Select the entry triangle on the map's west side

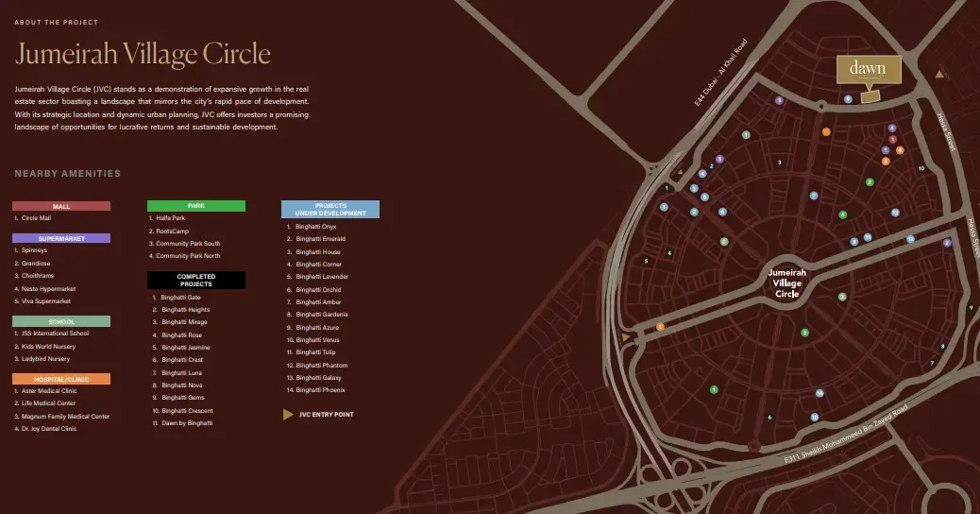(x=626, y=337)
